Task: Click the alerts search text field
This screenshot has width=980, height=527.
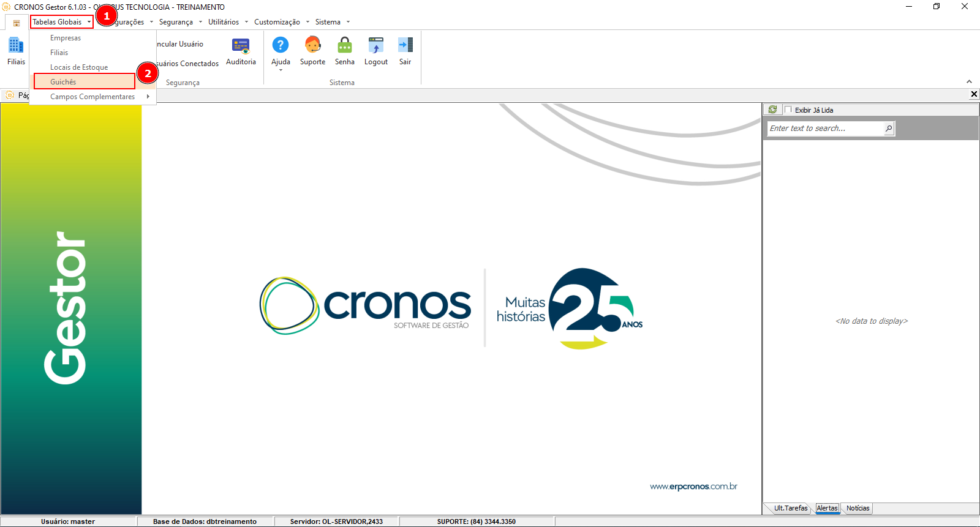Action: click(x=825, y=129)
